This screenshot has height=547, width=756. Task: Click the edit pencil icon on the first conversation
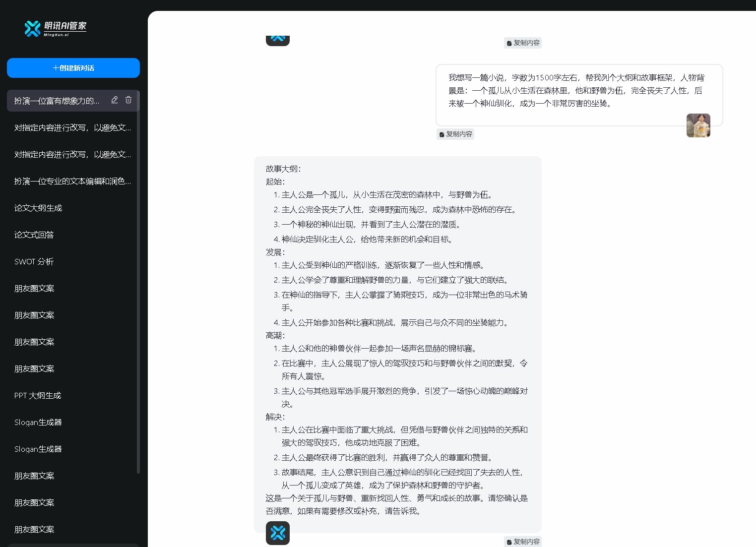[115, 100]
